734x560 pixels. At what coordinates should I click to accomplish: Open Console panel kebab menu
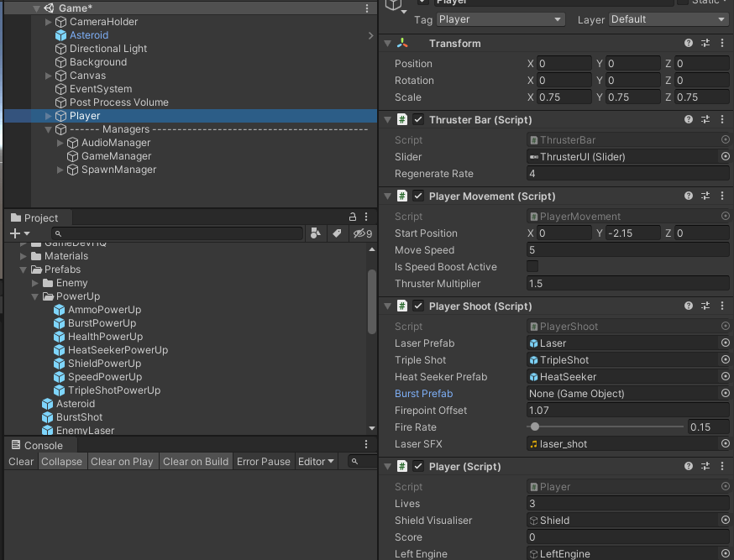tap(366, 444)
